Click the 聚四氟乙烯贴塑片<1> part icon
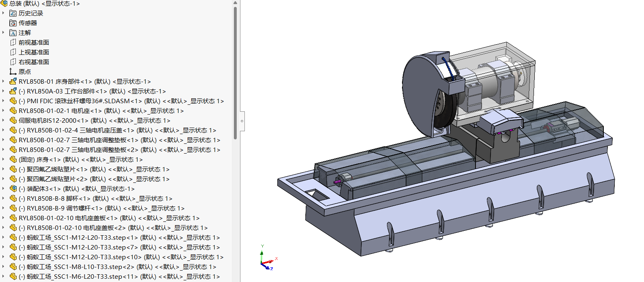Viewport: 644px width, 282px height. coord(13,169)
